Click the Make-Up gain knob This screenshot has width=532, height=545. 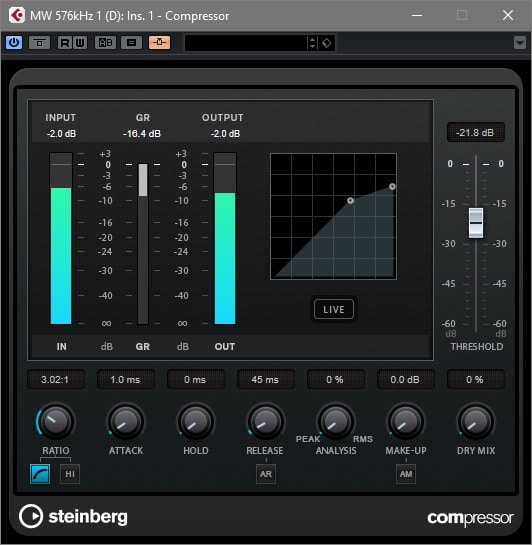(x=406, y=422)
